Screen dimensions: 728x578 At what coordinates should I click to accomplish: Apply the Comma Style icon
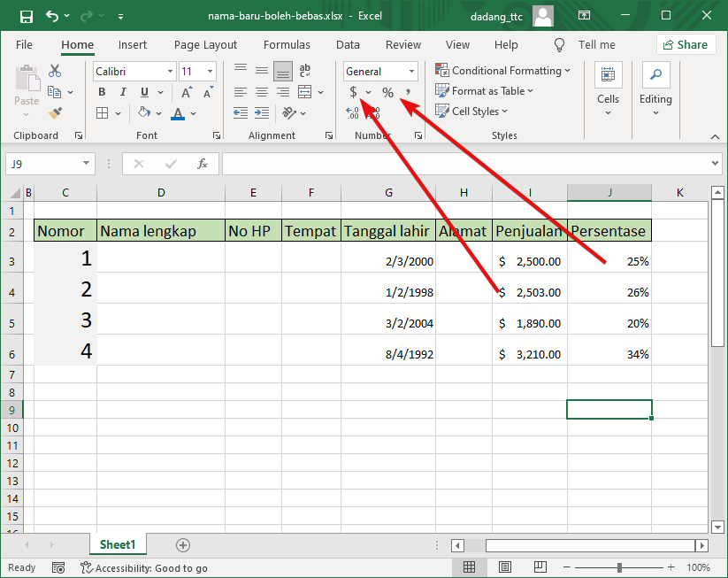408,91
